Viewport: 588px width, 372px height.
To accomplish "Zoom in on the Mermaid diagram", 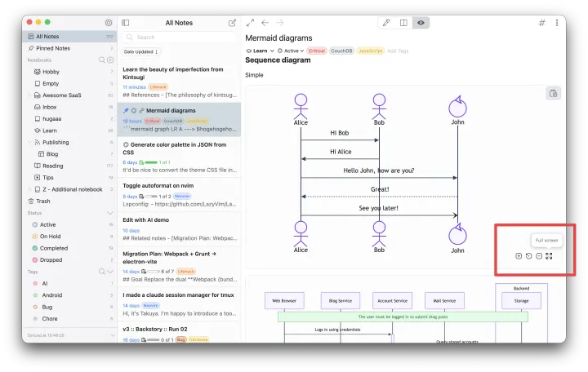I will click(519, 256).
